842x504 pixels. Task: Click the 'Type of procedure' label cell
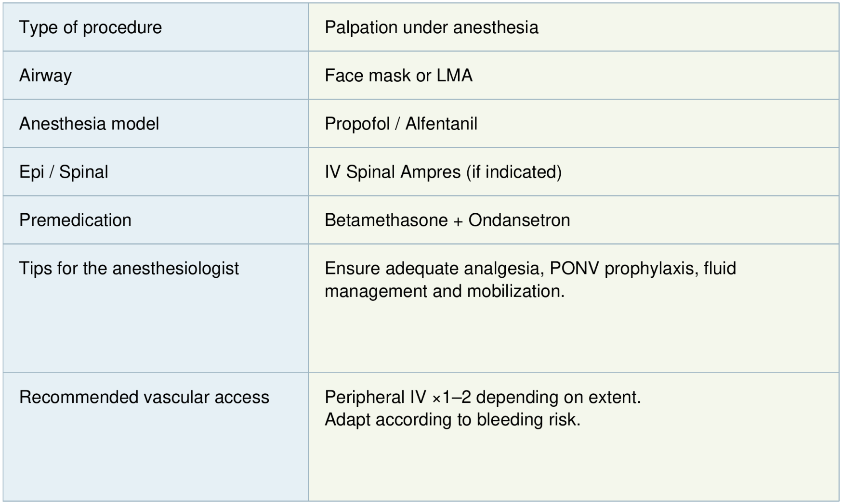pyautogui.click(x=91, y=27)
